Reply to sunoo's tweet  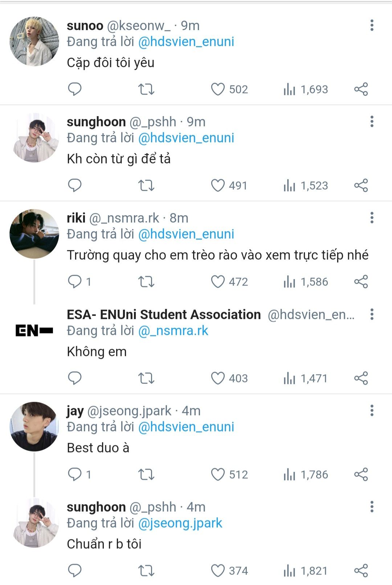coord(75,89)
